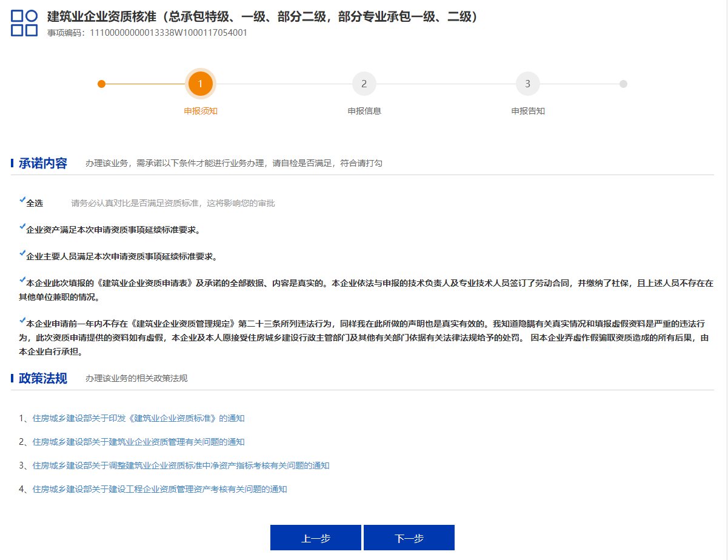Click the hint text 请务必认真对比是否满足资质标准
The image size is (728, 560).
coord(173,203)
